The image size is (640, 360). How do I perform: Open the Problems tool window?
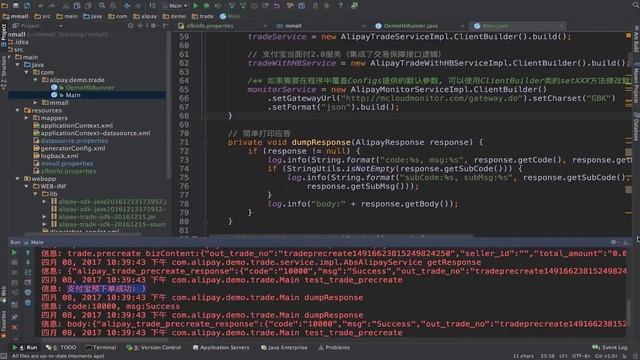334,347
